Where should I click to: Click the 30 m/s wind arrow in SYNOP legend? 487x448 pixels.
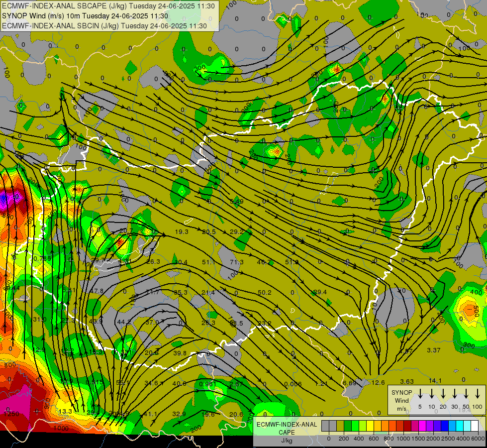tap(454, 393)
